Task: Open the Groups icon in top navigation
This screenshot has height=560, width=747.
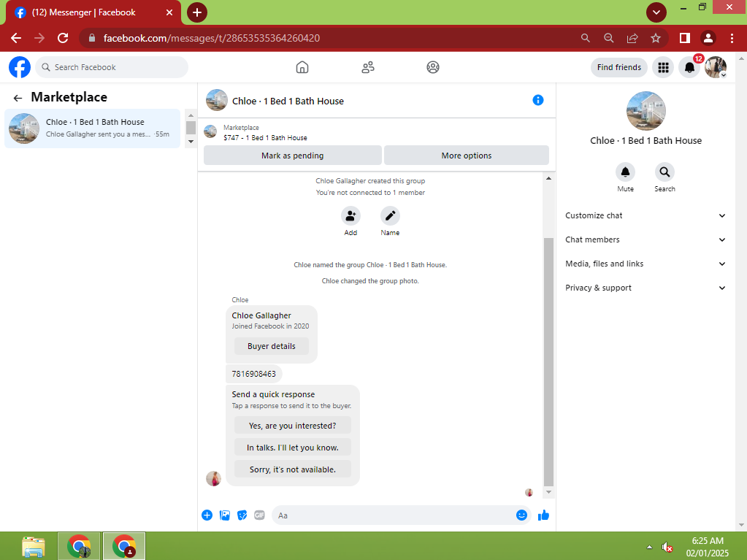Action: 432,67
